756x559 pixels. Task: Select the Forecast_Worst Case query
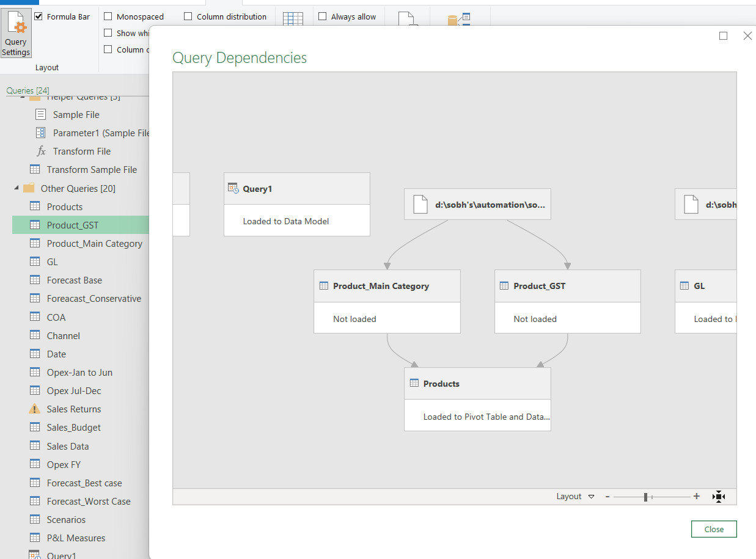click(x=89, y=501)
